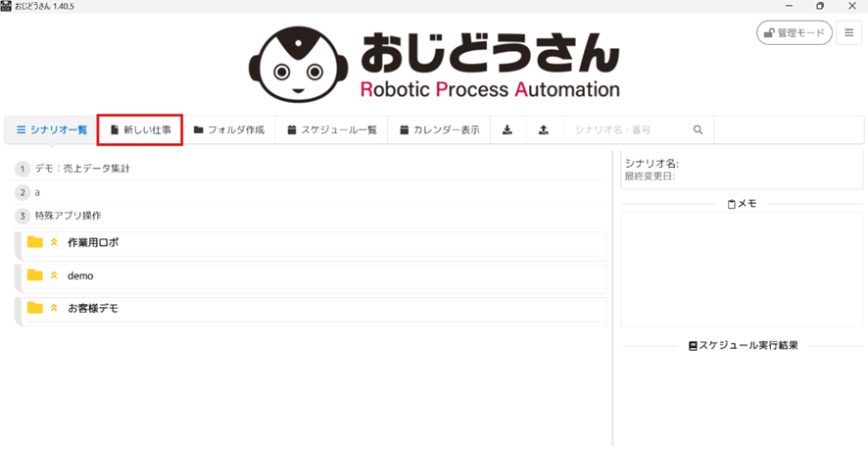The width and height of the screenshot is (868, 452).
Task: Click number badge 3
Action: point(23,216)
